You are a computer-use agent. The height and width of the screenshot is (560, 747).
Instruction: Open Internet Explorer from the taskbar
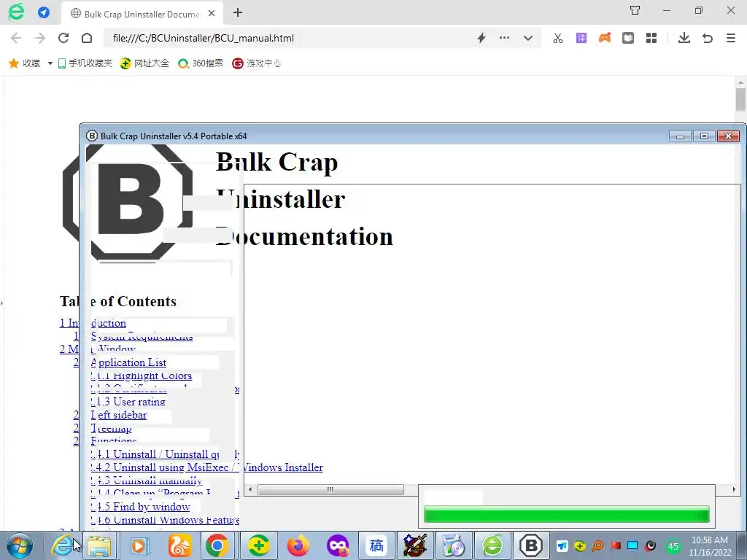pyautogui.click(x=63, y=545)
